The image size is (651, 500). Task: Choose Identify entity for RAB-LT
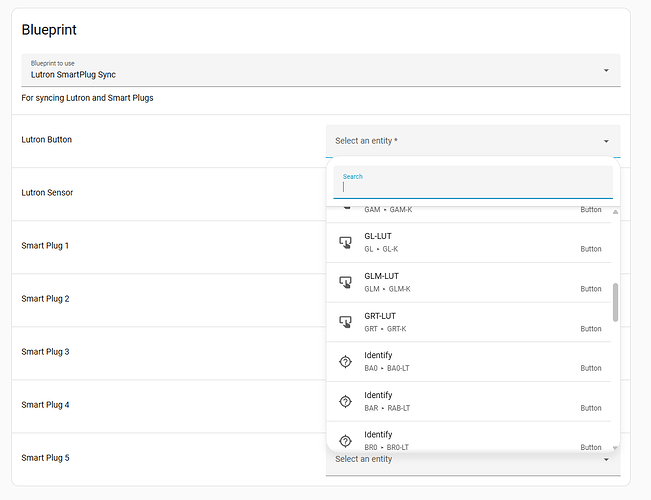coord(469,402)
